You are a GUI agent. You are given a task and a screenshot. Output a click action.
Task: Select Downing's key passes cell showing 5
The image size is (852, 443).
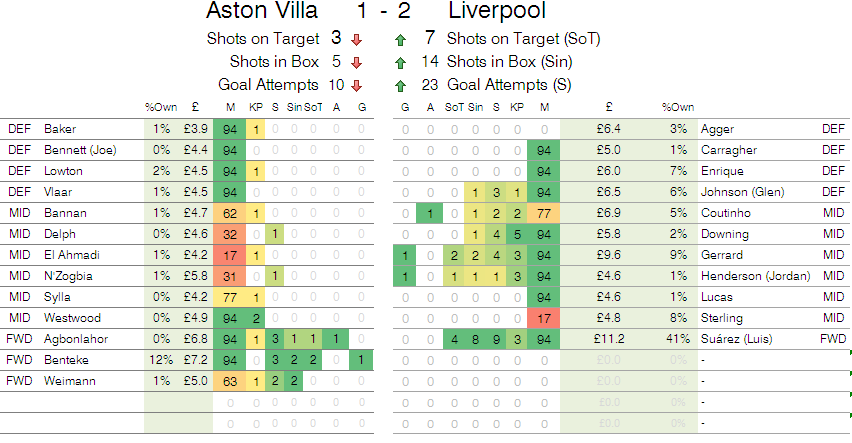pos(517,234)
